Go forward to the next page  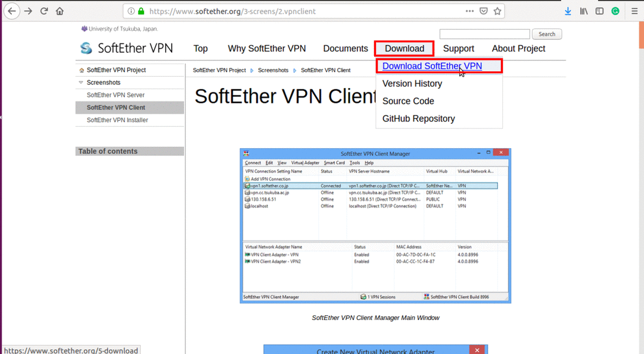[28, 11]
